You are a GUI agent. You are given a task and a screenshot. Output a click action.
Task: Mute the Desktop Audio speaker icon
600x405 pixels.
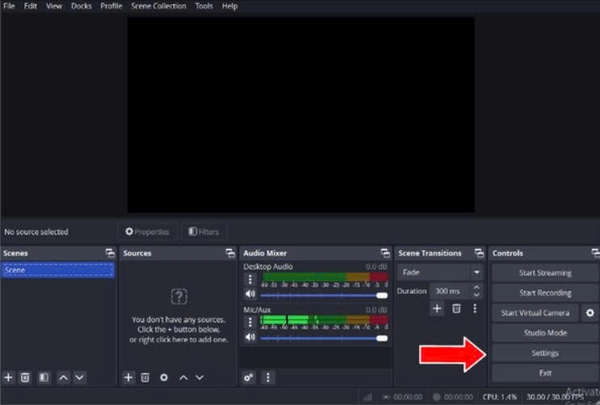[250, 296]
